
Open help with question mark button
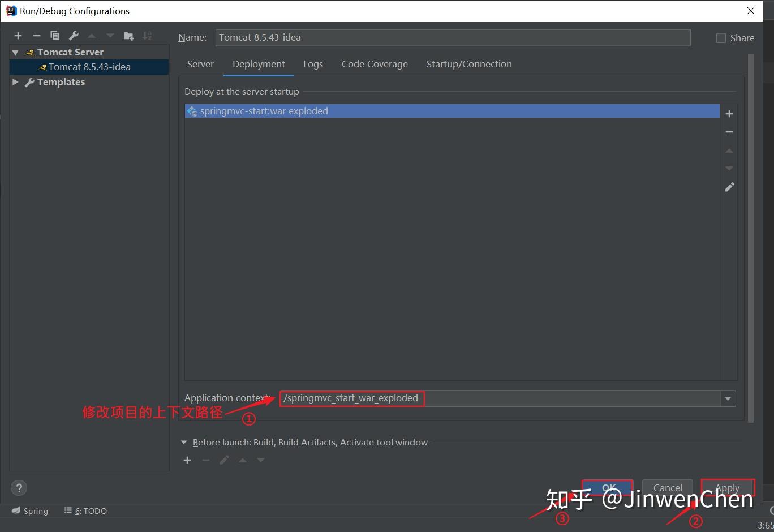pos(19,488)
